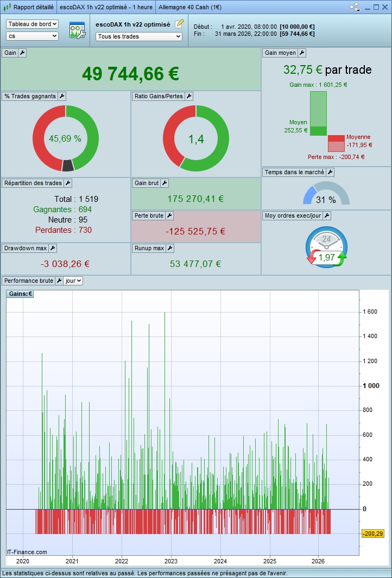Expand the Tous les trades dropdown
Viewport: 392px width, 578px height.
click(x=139, y=36)
